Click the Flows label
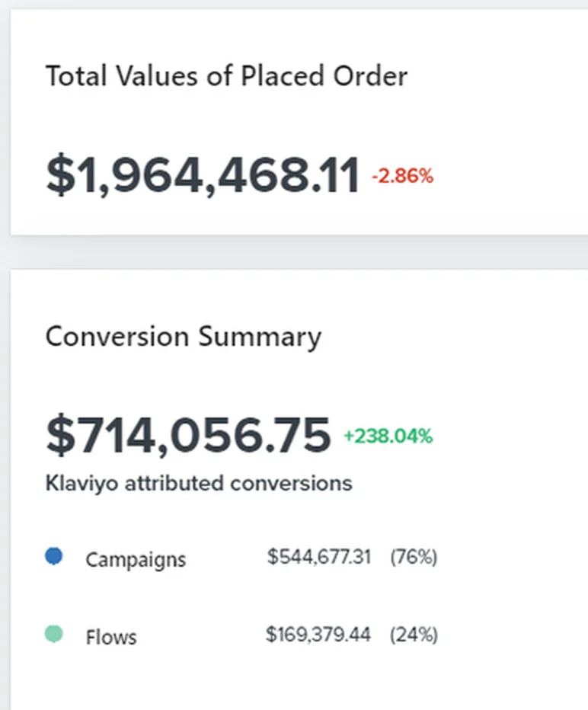588x710 pixels. (x=111, y=638)
